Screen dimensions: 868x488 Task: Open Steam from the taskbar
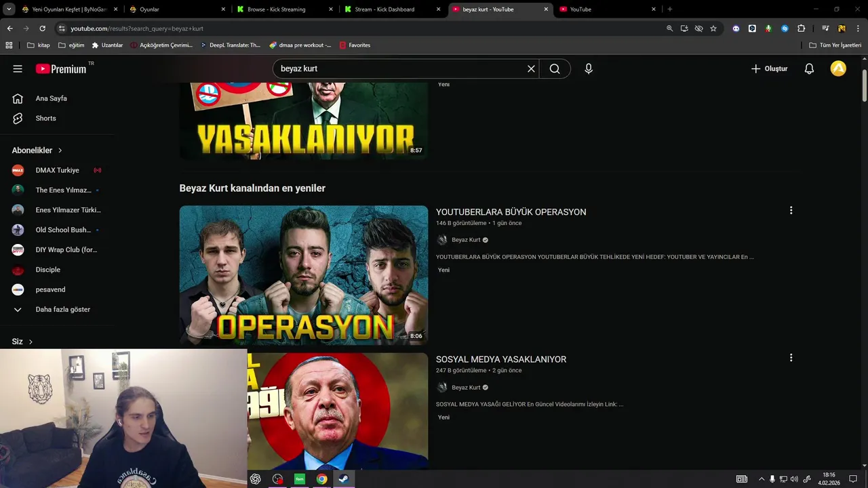(x=344, y=479)
